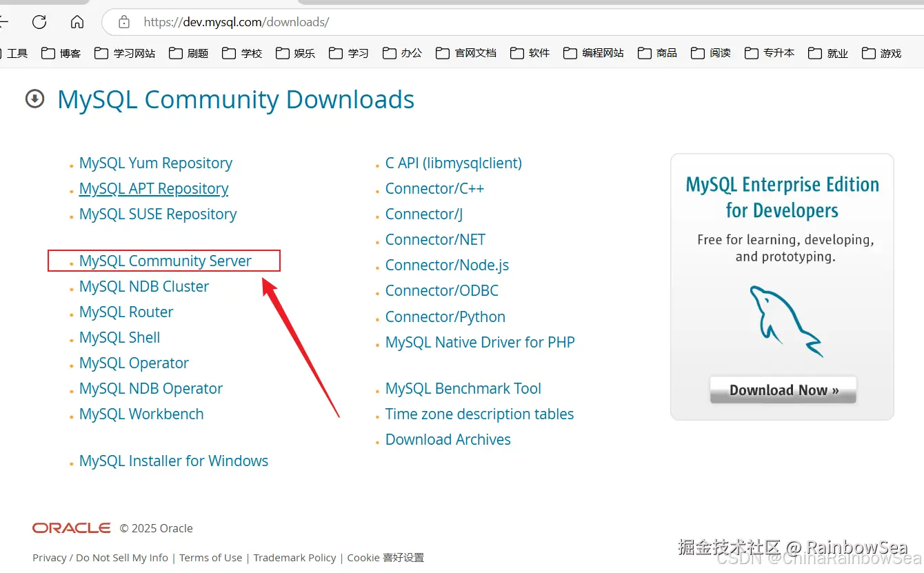Open MySQL Community Server link

pyautogui.click(x=165, y=261)
